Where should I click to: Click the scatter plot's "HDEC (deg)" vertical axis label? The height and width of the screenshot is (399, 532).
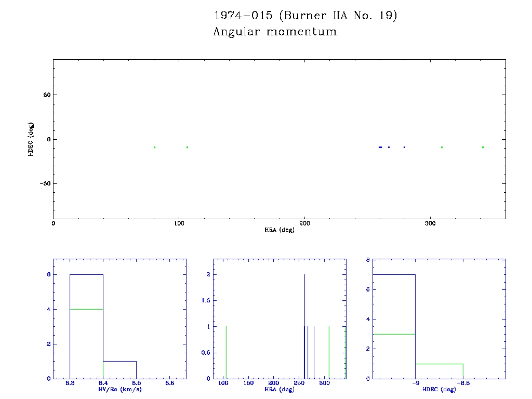coord(31,139)
